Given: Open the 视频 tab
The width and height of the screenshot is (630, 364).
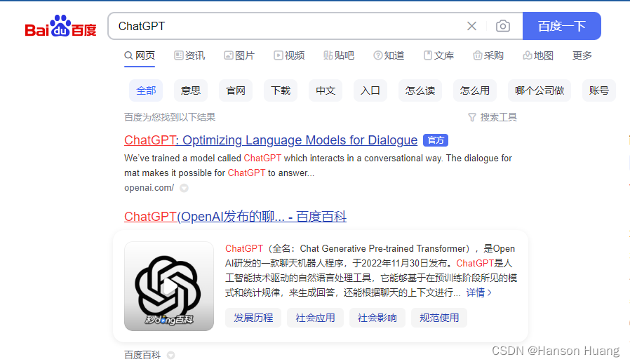Looking at the screenshot, I should (289, 55).
